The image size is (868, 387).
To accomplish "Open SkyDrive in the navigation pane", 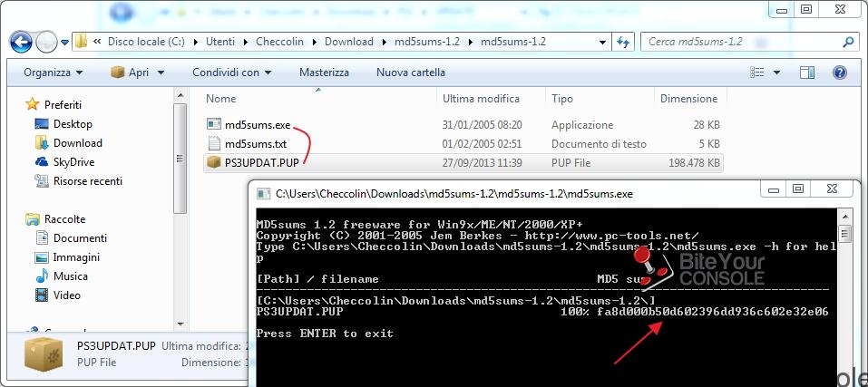I will [x=73, y=162].
